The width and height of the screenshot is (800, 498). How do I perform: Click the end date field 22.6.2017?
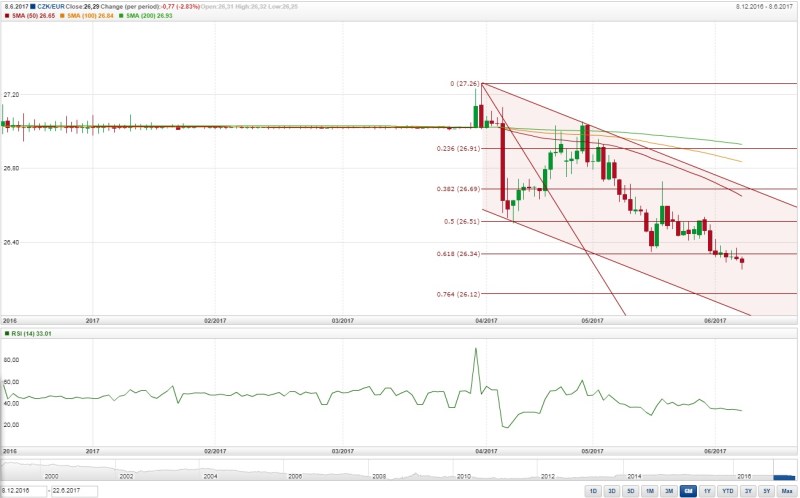pyautogui.click(x=73, y=491)
